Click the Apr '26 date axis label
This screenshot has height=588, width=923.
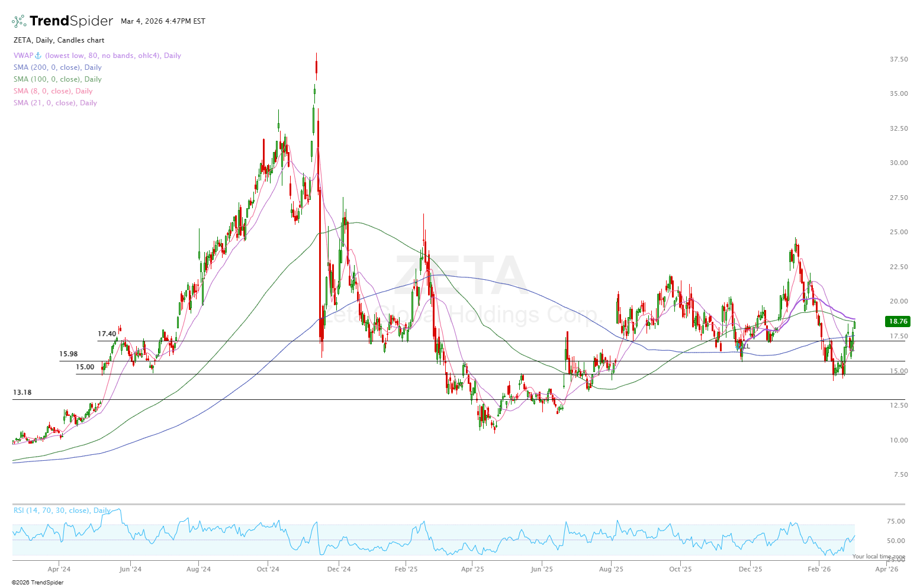(887, 570)
